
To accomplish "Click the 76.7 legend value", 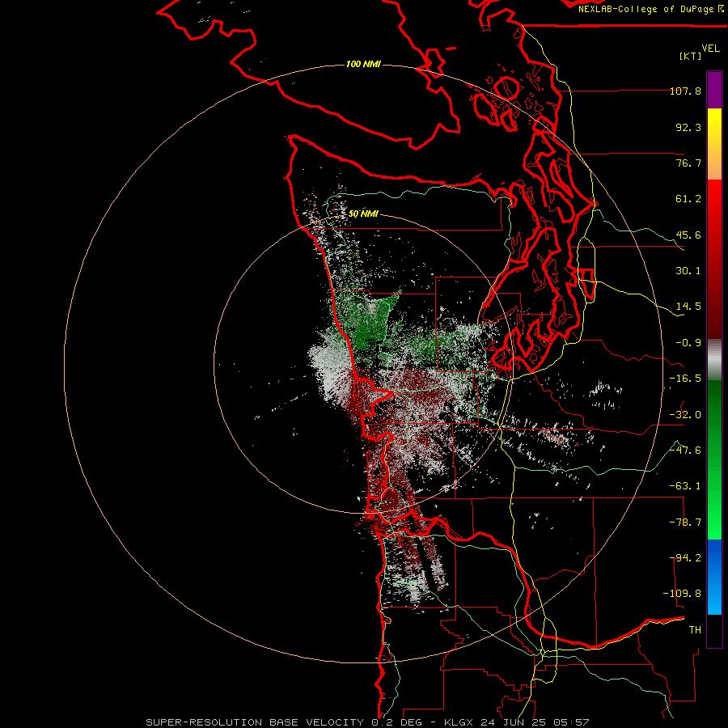I will [688, 163].
